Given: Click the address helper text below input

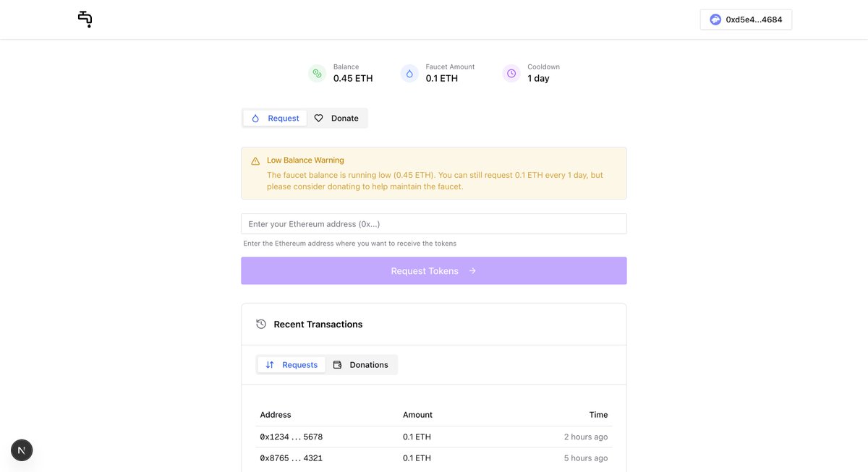Looking at the screenshot, I should [350, 244].
